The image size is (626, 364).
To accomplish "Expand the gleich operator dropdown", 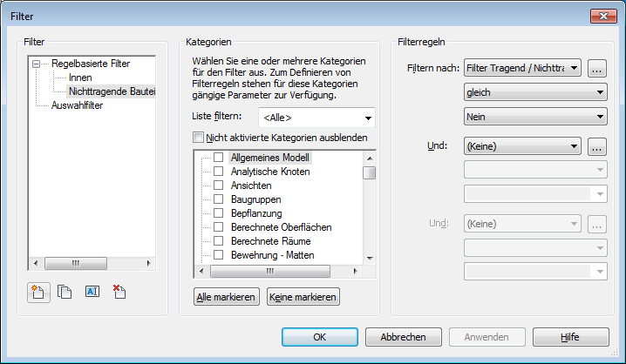I will point(535,92).
